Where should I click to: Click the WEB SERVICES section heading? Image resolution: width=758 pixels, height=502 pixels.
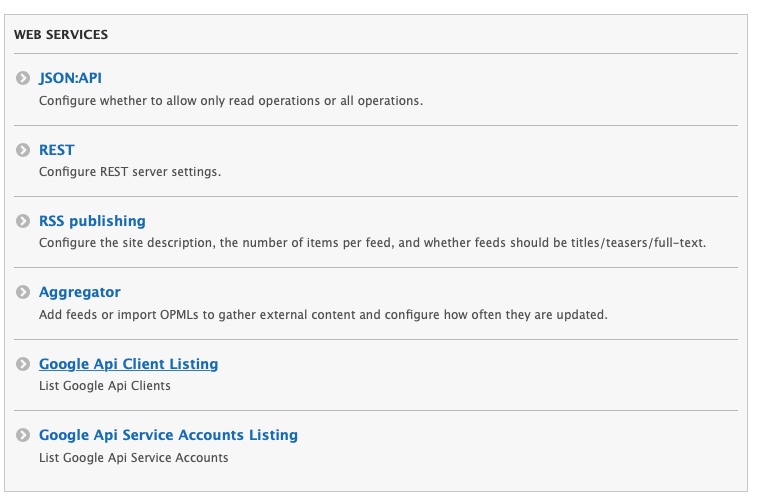(x=61, y=35)
